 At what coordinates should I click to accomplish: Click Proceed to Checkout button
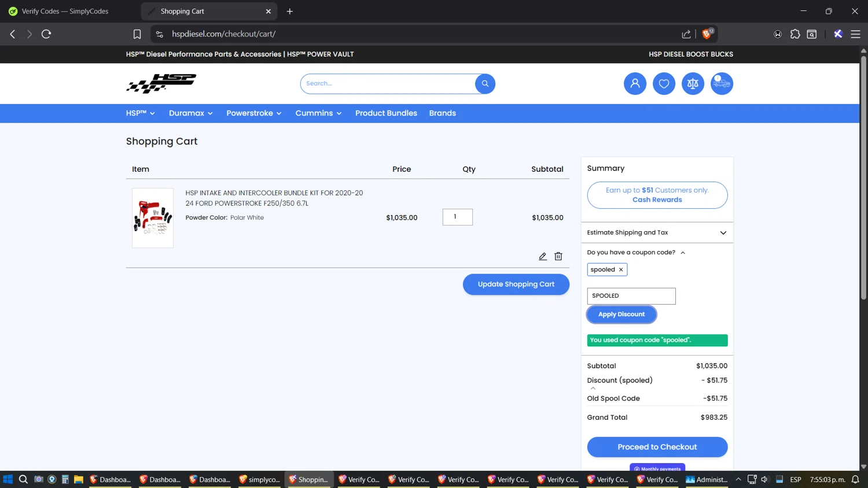[657, 447]
